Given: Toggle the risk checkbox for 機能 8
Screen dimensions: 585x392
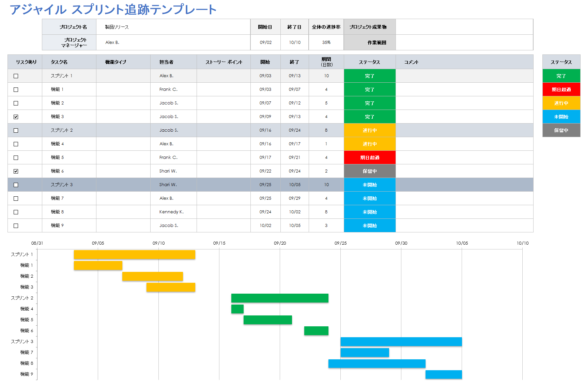Looking at the screenshot, I should tap(16, 212).
